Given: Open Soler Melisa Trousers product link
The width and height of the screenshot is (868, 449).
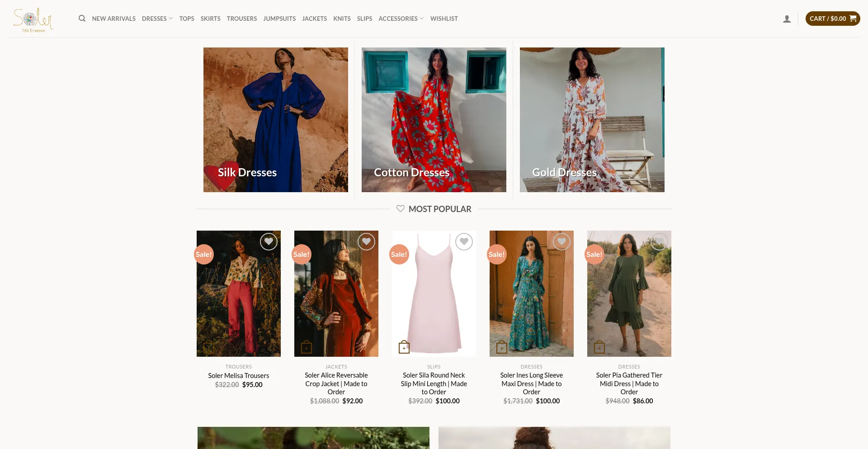Looking at the screenshot, I should point(239,376).
